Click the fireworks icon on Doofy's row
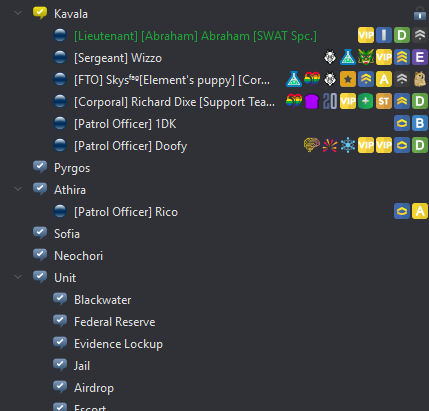 coord(330,145)
